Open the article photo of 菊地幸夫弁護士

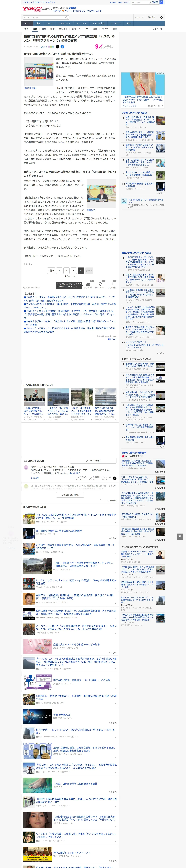point(39,71)
